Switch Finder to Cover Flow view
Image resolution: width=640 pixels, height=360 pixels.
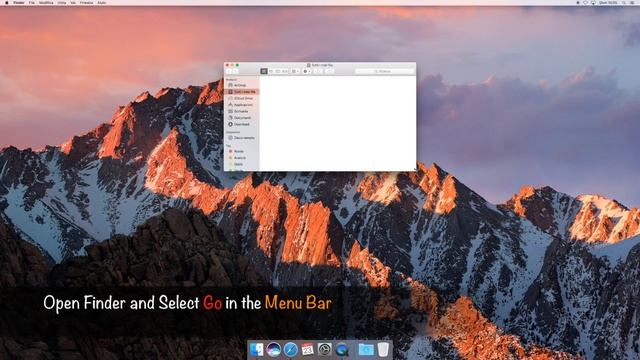pos(284,71)
